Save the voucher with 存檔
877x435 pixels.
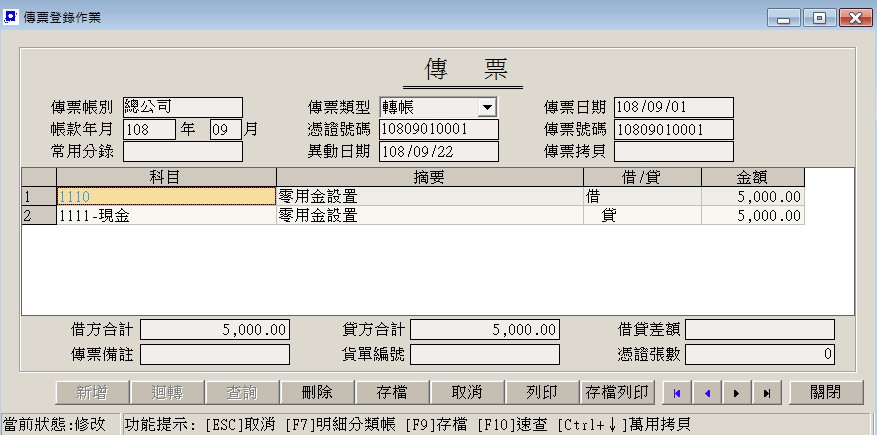pos(392,393)
